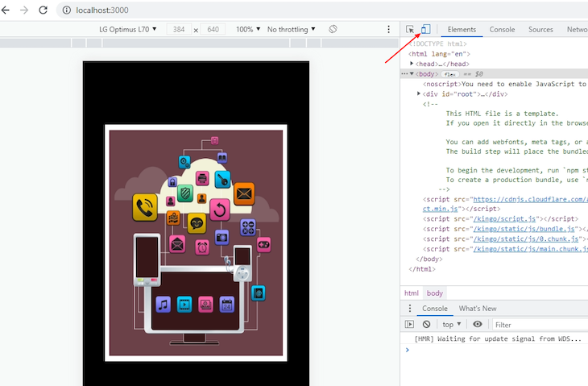Click the rotate screen orientation icon
588x386 pixels.
tap(333, 29)
